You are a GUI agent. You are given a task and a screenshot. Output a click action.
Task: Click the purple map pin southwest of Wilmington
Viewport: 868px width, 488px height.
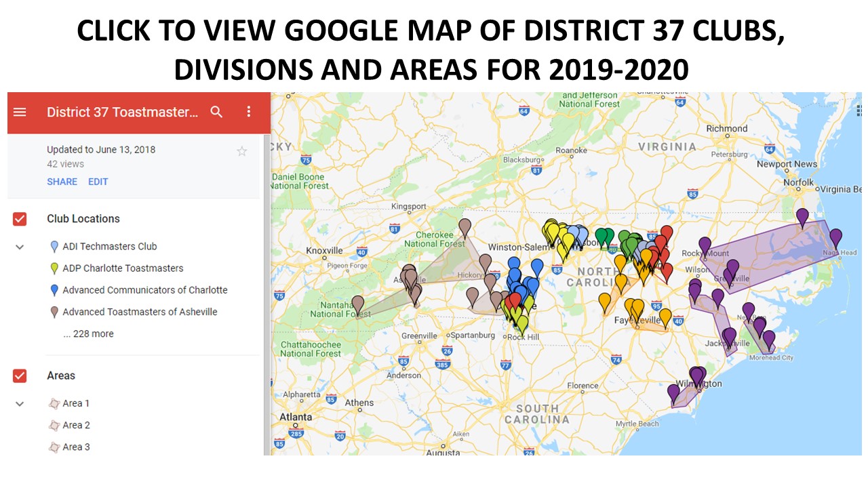673,393
